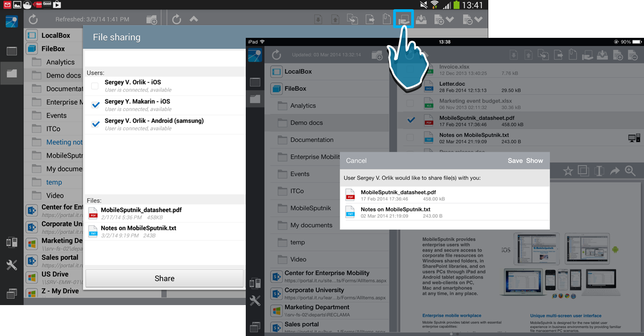Check the Marketing event budget.xlsx checkbox on iPad

(410, 103)
